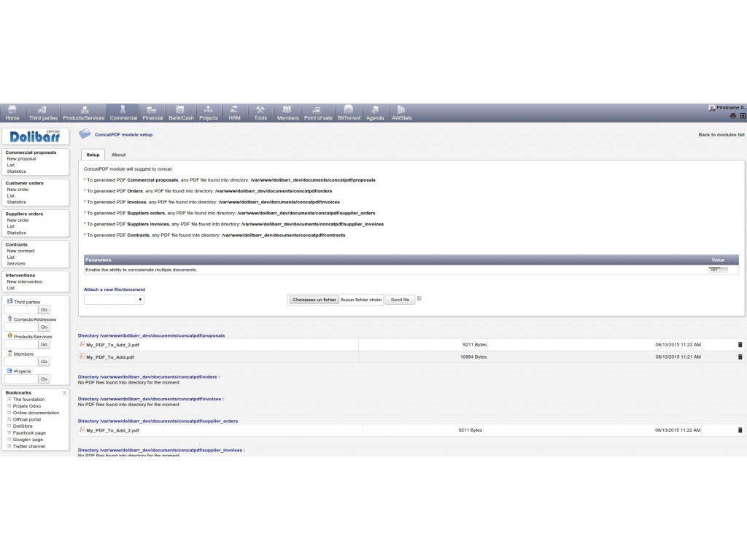Open New intervention in sidebar
The image size is (747, 560).
pyautogui.click(x=25, y=281)
